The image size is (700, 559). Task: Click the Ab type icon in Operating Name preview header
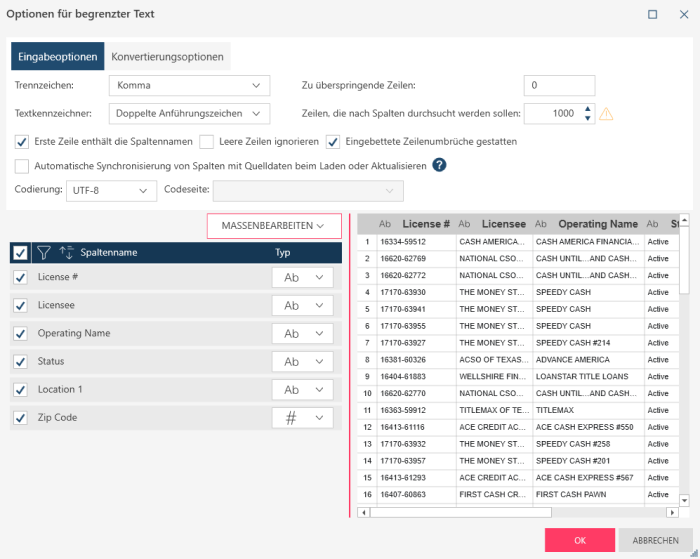click(541, 224)
